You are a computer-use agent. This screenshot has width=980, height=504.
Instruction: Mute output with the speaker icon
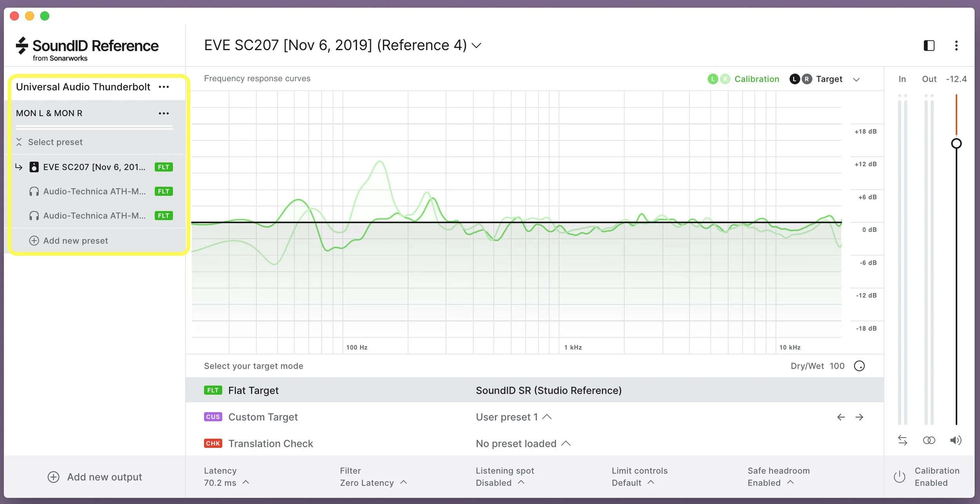coord(955,440)
